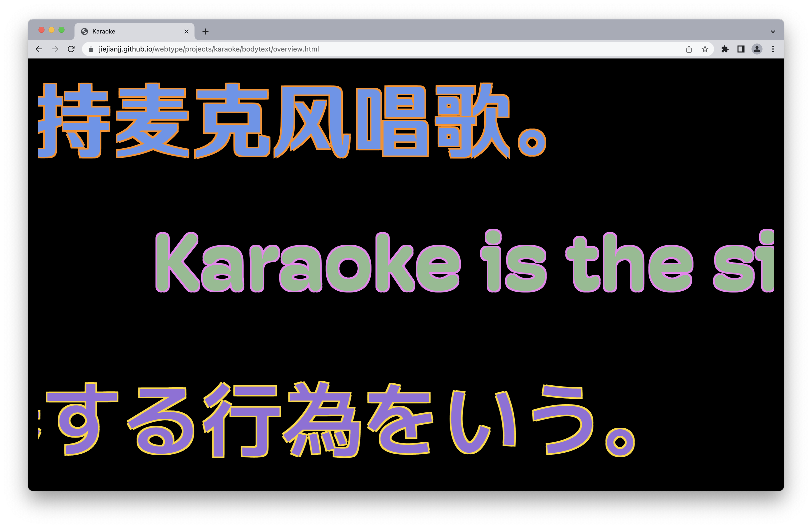Click the lock site info icon
Screen dimensions: 812x528
(91, 49)
